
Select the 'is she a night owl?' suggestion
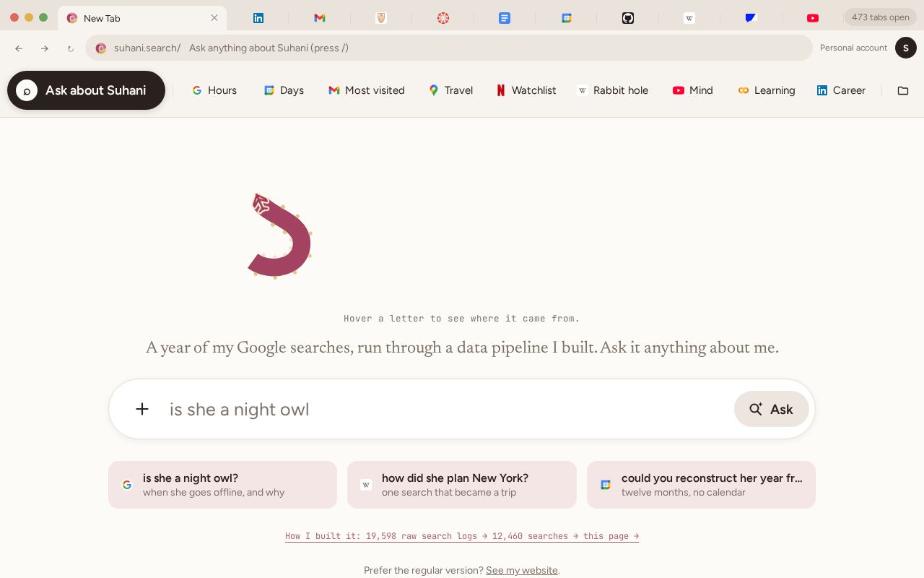click(222, 485)
